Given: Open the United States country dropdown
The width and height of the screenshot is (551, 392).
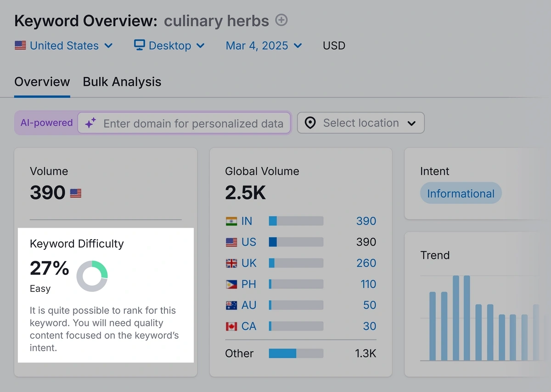Looking at the screenshot, I should coord(64,45).
